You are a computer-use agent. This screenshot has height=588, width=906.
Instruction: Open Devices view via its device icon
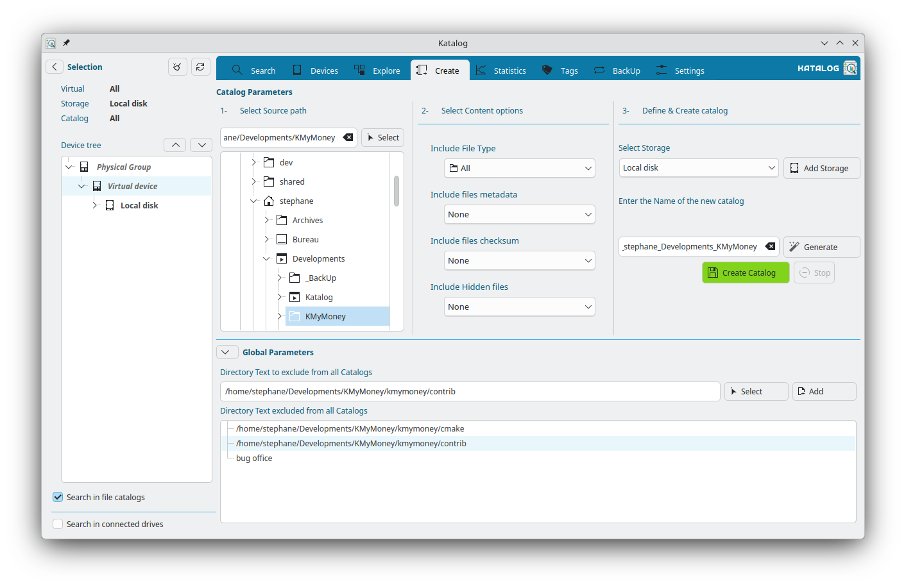[296, 70]
